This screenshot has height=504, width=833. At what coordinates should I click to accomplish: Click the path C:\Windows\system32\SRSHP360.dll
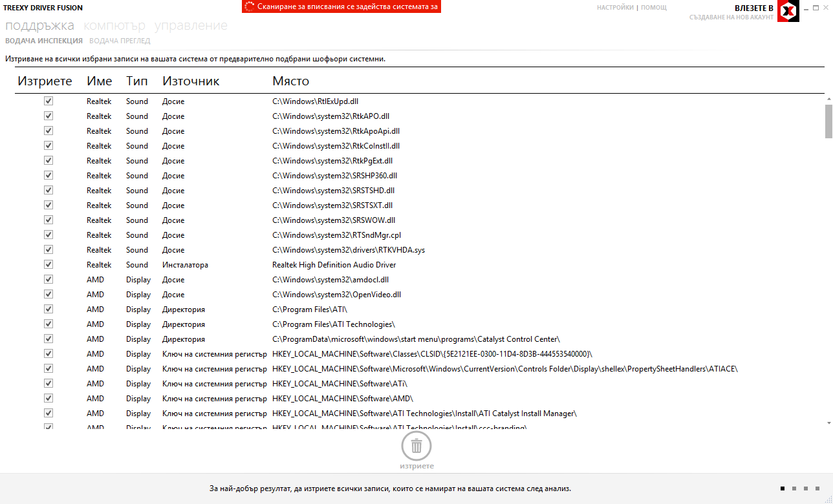[334, 176]
